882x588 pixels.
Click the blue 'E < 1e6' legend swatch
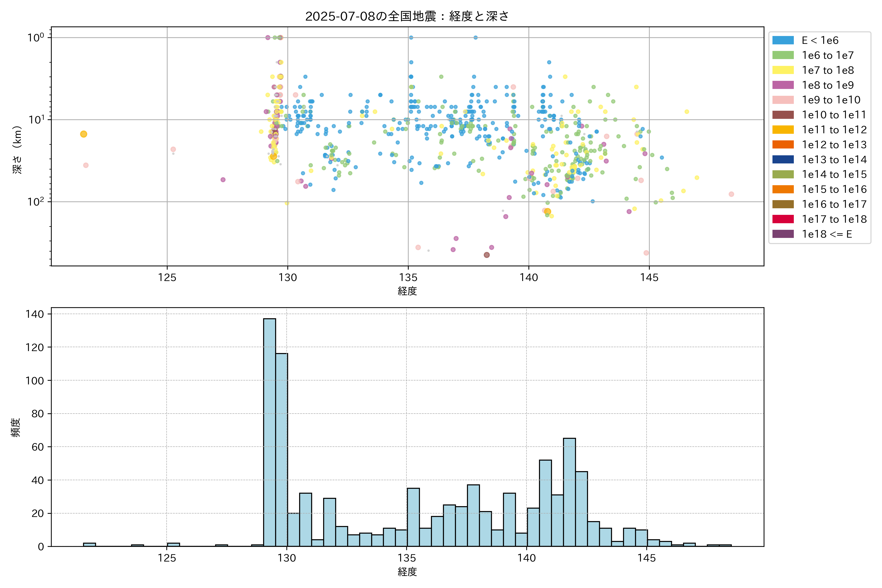pyautogui.click(x=783, y=40)
